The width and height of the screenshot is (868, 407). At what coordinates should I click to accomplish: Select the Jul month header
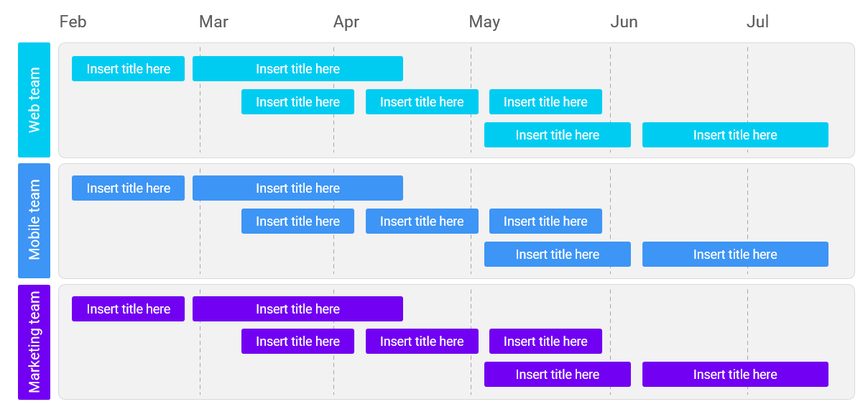click(x=757, y=22)
